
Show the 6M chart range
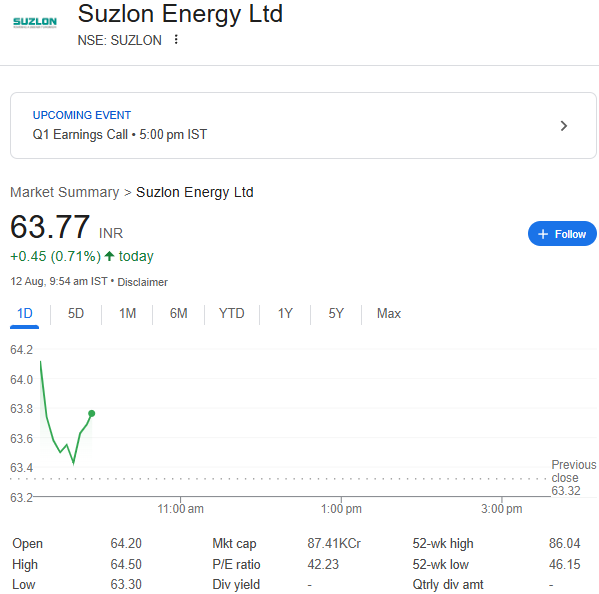click(178, 314)
